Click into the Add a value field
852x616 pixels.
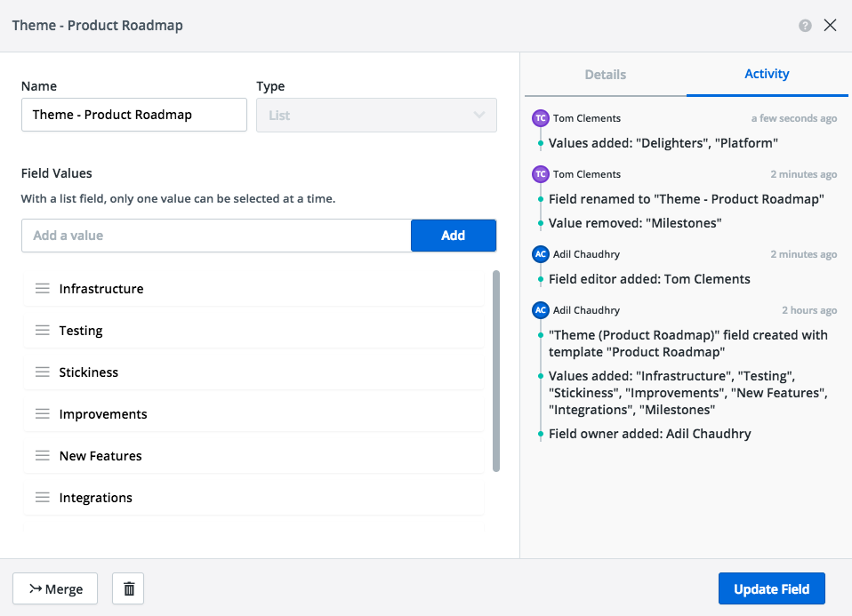point(216,236)
